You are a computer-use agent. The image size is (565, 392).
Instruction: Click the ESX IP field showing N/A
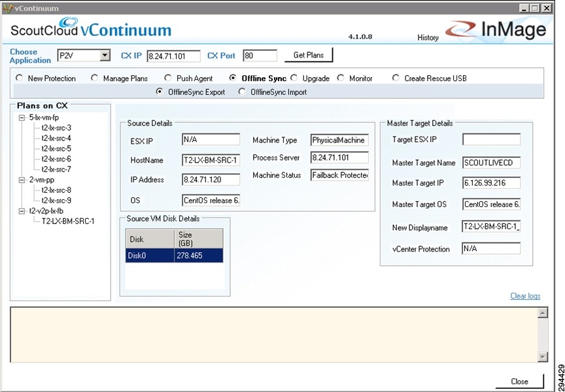coord(211,140)
